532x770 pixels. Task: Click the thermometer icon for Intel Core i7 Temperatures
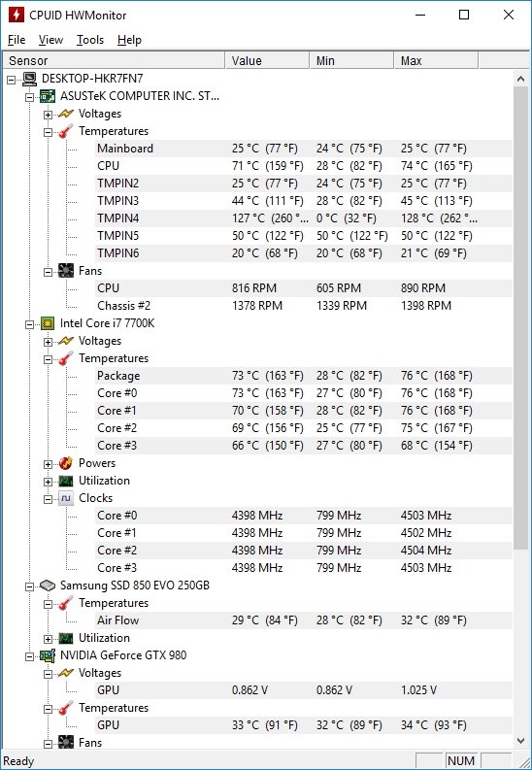click(x=66, y=358)
